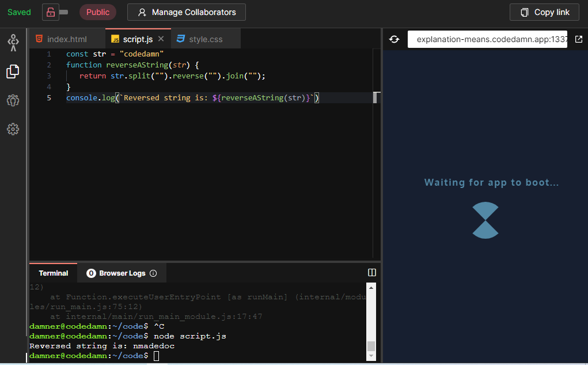Viewport: 588px width, 365px height.
Task: Click line number 1 in editor
Action: pos(49,54)
